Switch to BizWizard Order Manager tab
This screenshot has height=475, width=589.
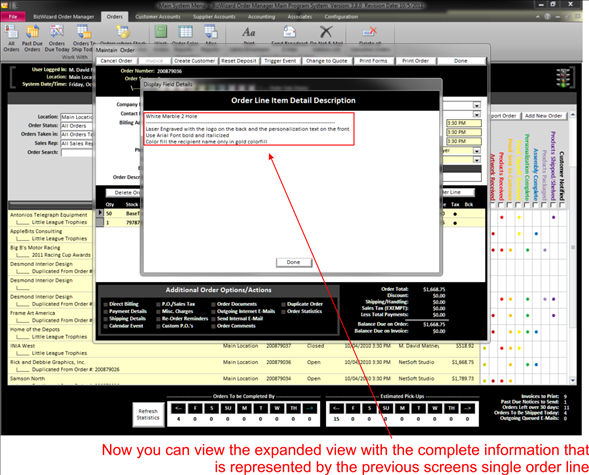tap(63, 17)
